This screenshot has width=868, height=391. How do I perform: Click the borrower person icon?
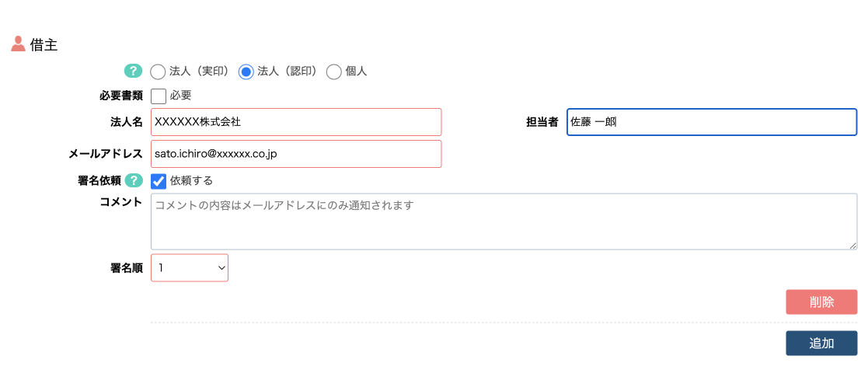pos(18,44)
